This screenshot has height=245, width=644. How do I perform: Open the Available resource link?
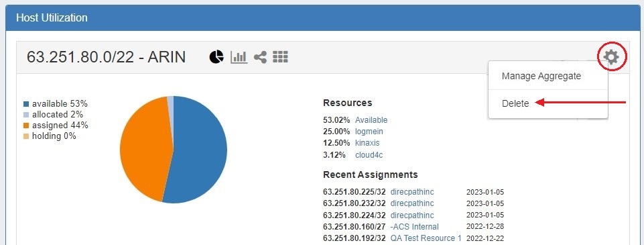[371, 120]
